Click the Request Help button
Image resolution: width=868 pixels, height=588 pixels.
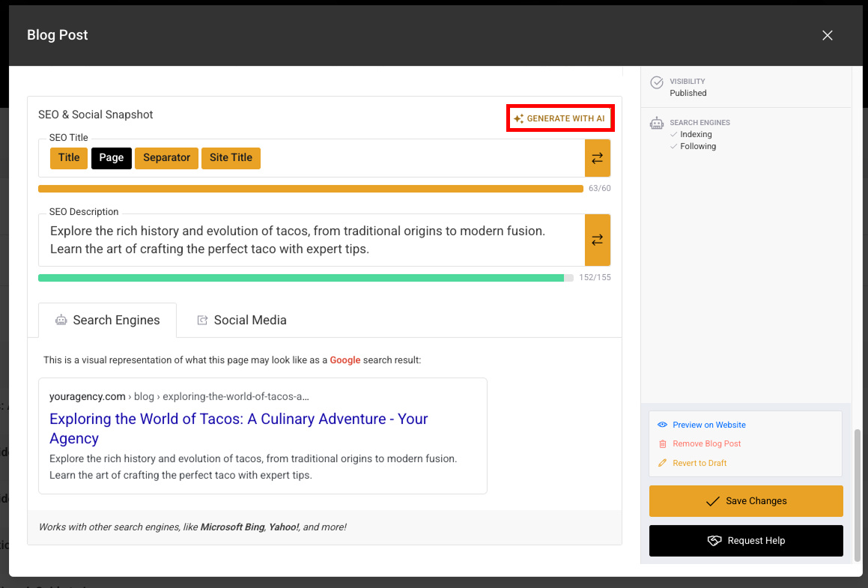pyautogui.click(x=746, y=541)
